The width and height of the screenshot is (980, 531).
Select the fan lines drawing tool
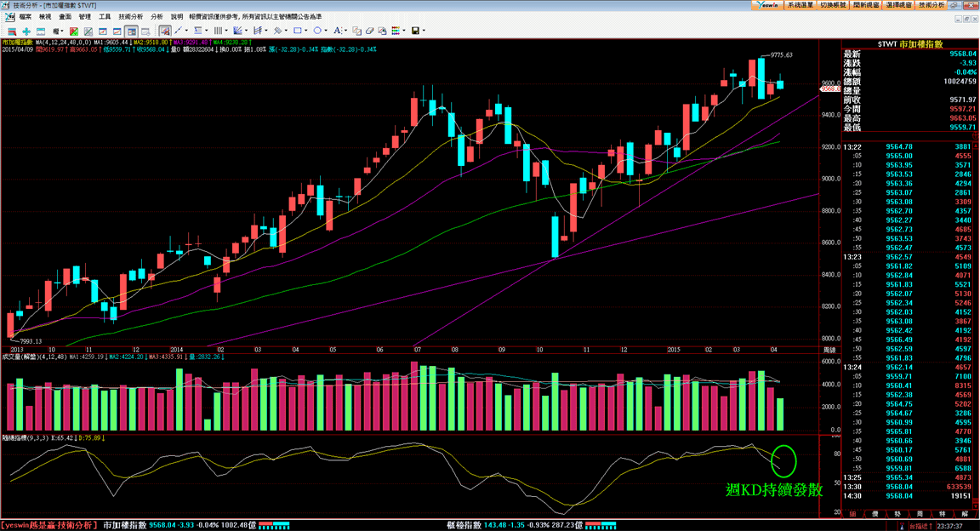click(237, 31)
